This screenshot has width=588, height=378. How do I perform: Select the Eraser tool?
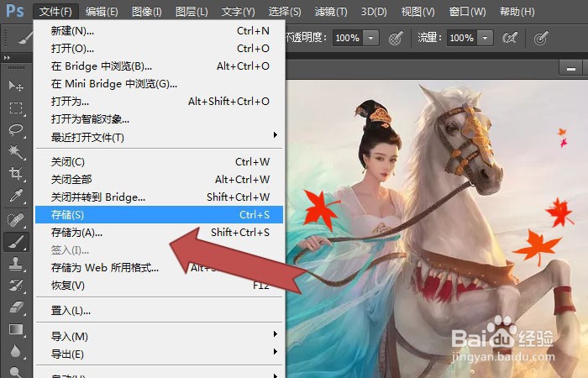(16, 307)
